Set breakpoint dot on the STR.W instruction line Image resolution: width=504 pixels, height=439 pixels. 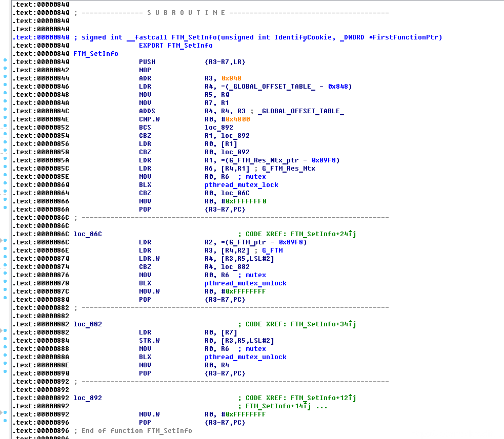pyautogui.click(x=5, y=339)
